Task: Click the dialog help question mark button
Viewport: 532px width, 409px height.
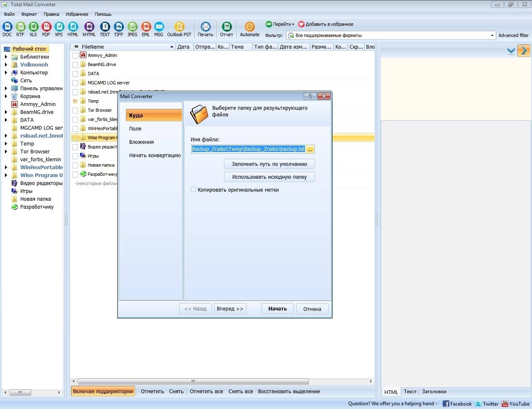Action: click(310, 96)
